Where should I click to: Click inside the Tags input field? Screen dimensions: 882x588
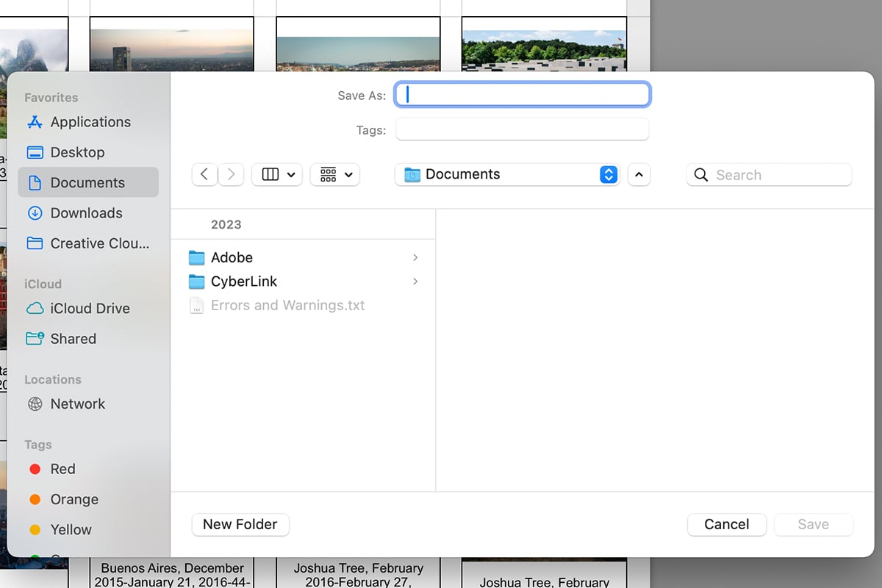pyautogui.click(x=522, y=129)
